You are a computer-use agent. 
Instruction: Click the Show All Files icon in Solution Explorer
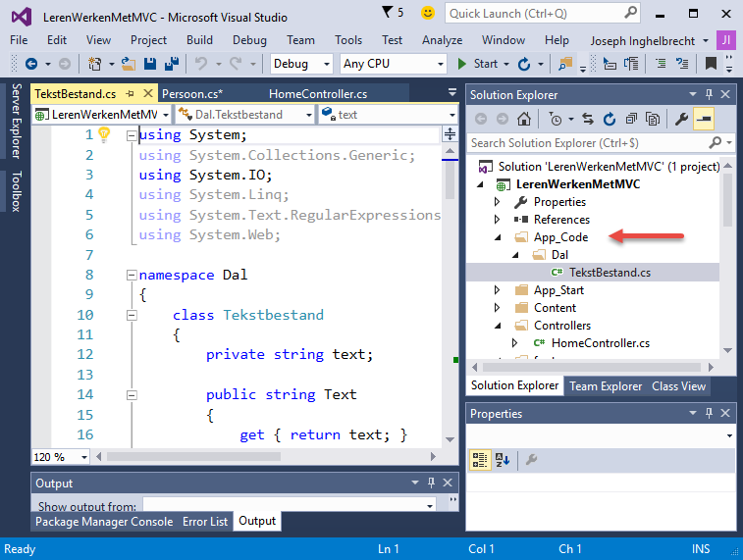[653, 119]
